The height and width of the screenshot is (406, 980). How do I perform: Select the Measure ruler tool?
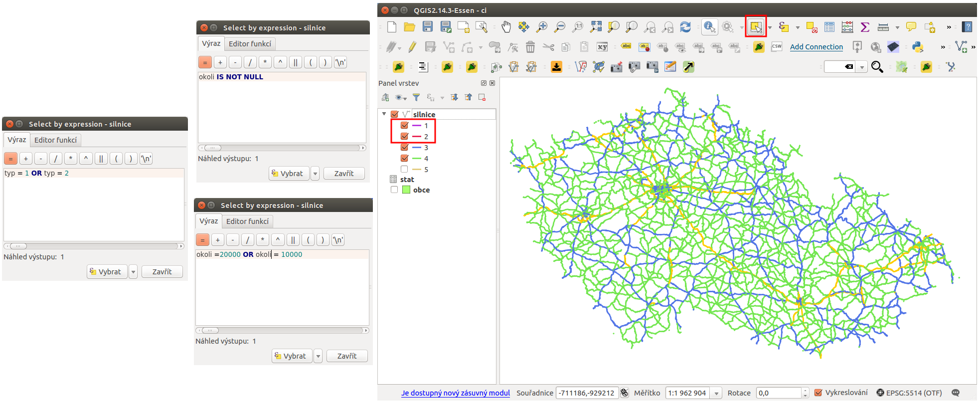click(883, 27)
